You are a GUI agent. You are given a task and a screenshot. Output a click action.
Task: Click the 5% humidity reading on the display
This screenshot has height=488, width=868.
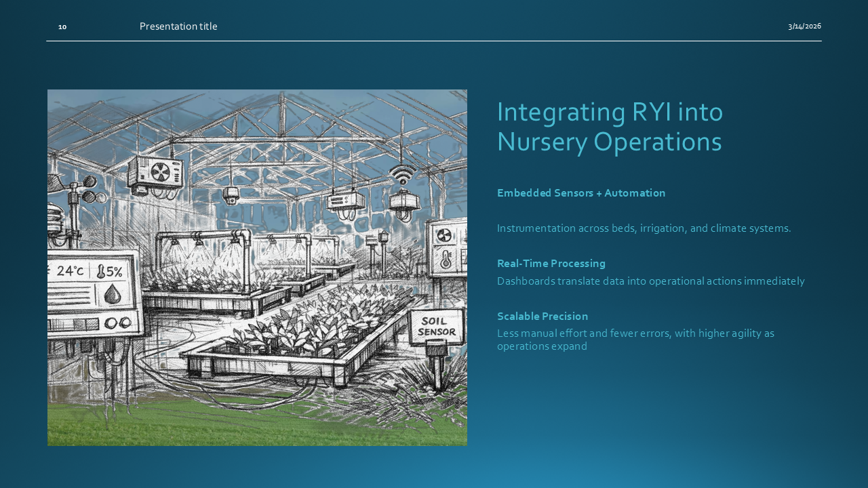click(115, 271)
